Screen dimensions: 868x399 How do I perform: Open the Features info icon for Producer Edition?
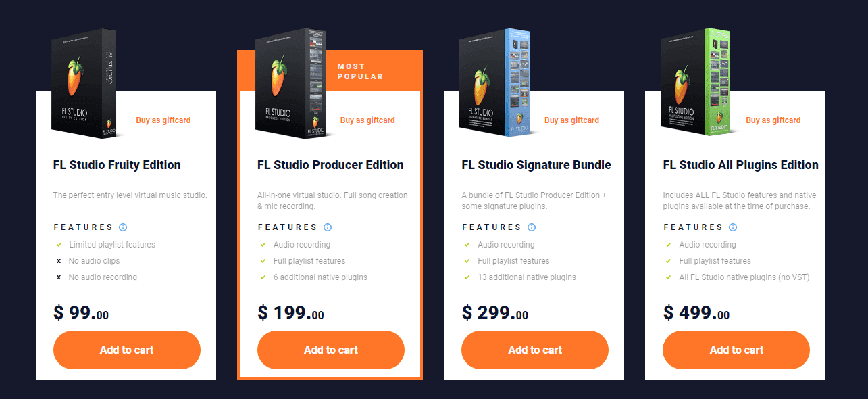pyautogui.click(x=328, y=227)
